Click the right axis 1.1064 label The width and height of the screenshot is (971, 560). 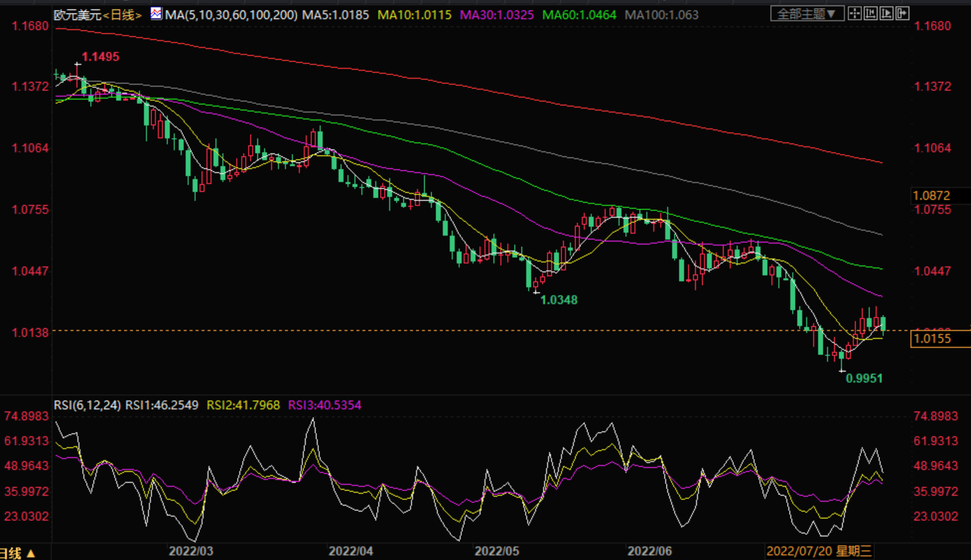coord(932,148)
